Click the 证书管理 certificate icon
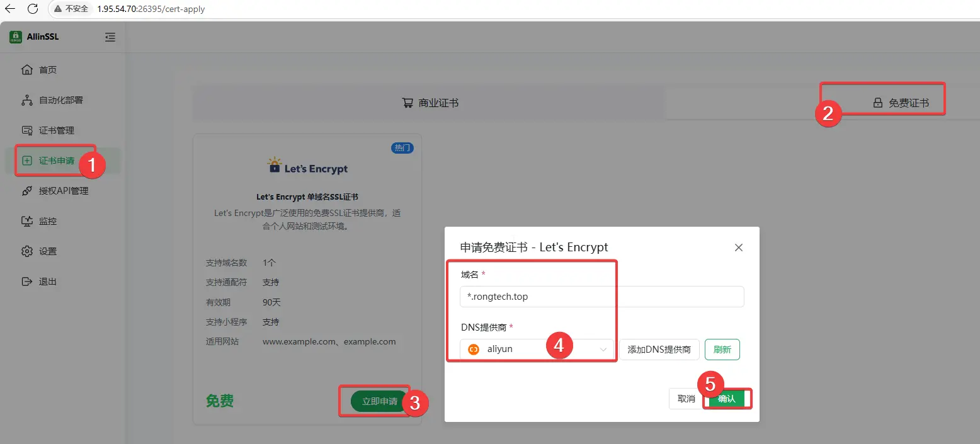The width and height of the screenshot is (980, 444). pyautogui.click(x=26, y=130)
